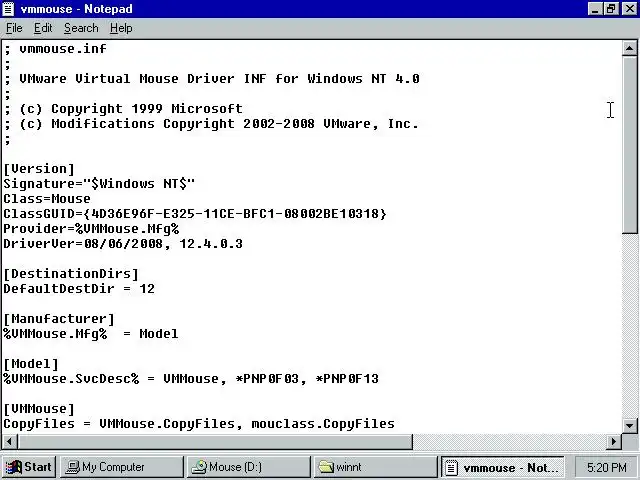Viewport: 640px width, 480px height.
Task: Click the vertical scrollbar thumb
Action: tap(630, 144)
